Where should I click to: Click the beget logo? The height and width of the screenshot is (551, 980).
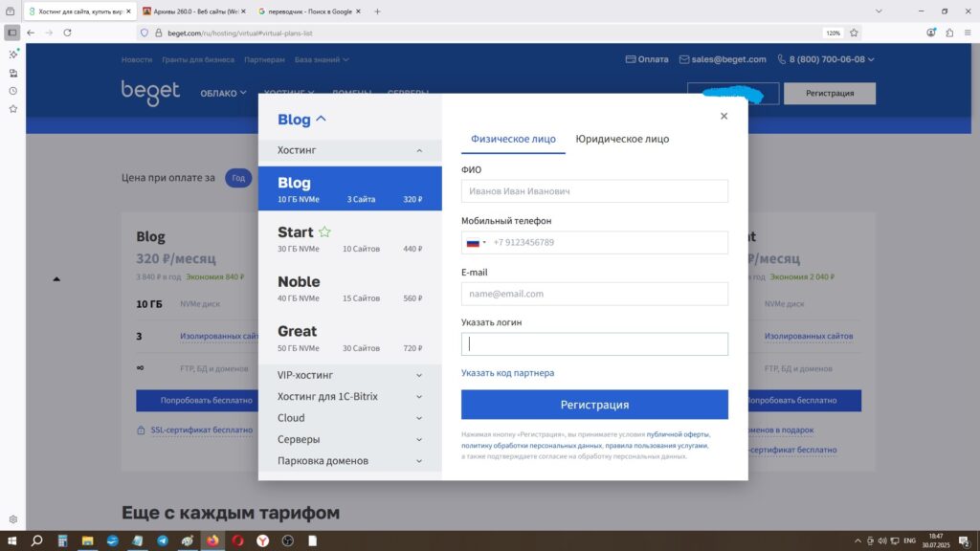tap(150, 93)
